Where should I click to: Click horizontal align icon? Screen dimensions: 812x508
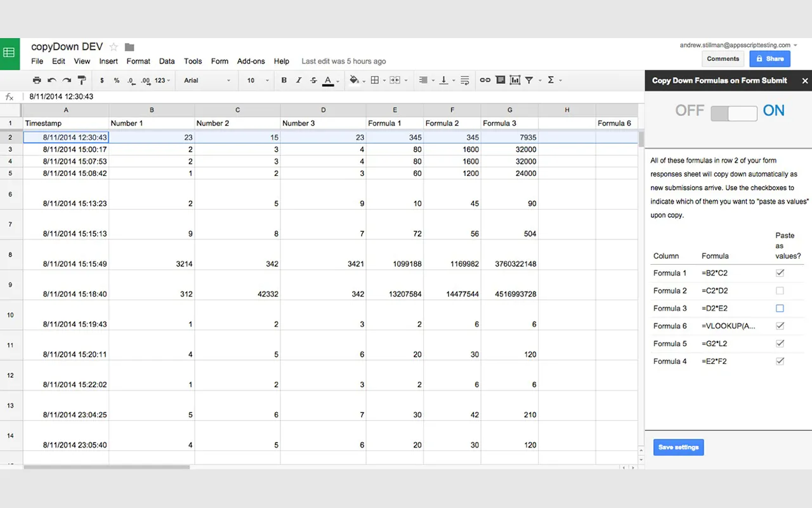click(x=422, y=80)
